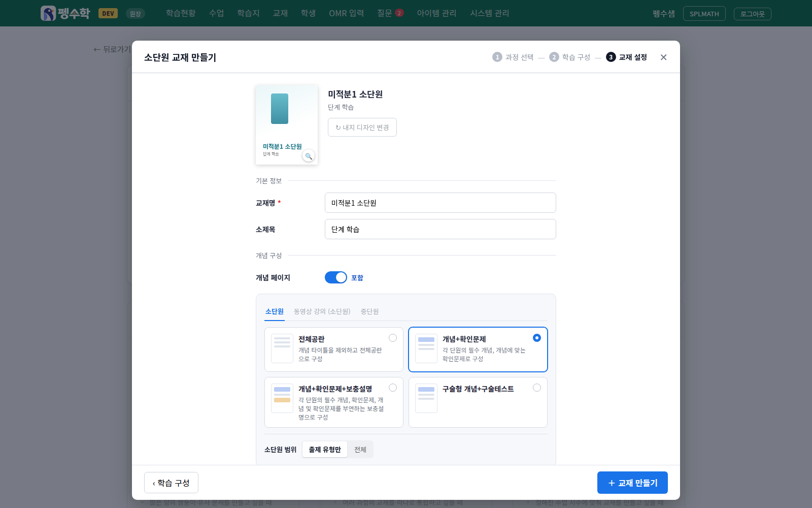Go to step 2 학습 구성

point(570,57)
